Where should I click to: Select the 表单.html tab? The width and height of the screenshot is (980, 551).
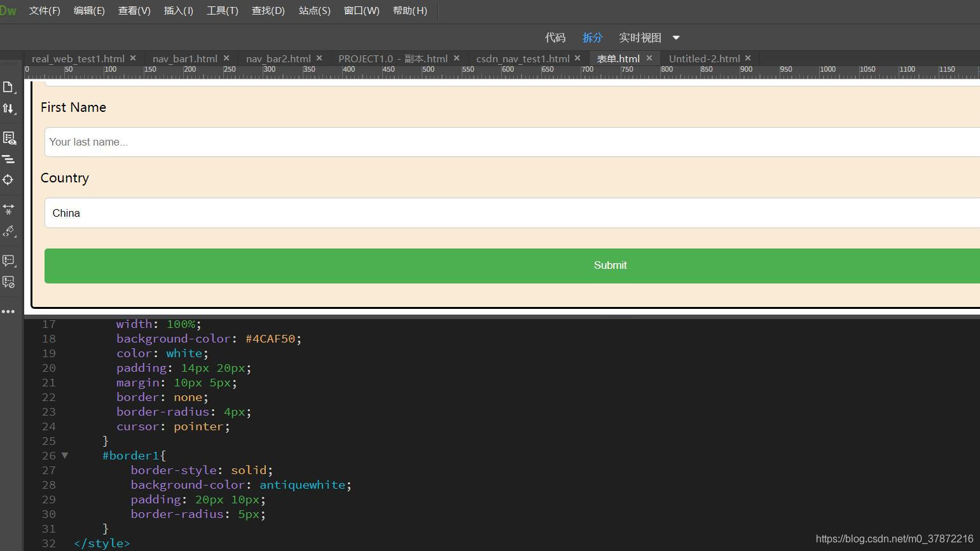click(618, 58)
